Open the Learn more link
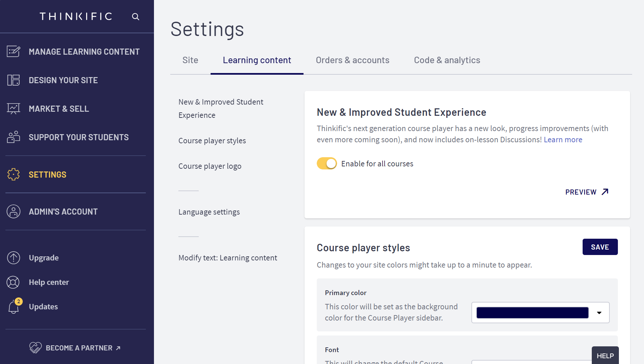The height and width of the screenshot is (364, 644). click(563, 140)
